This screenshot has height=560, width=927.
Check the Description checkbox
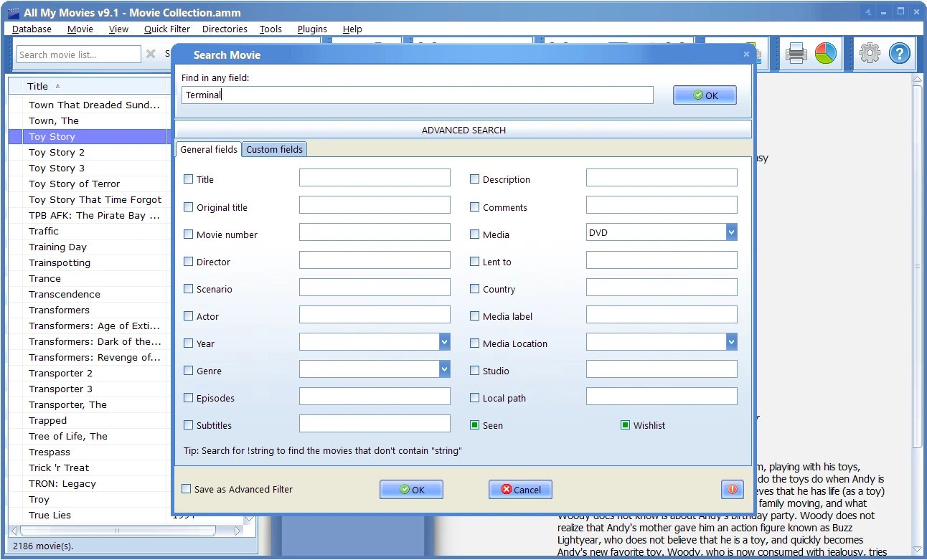point(474,179)
